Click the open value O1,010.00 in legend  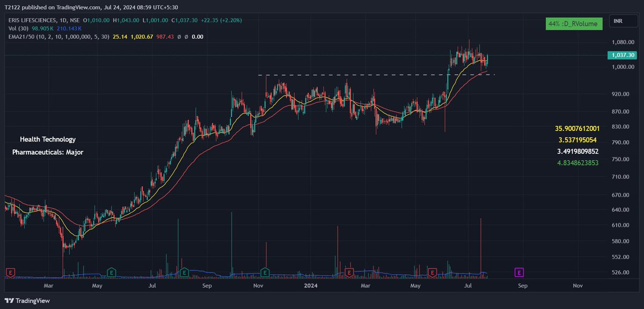coord(97,20)
